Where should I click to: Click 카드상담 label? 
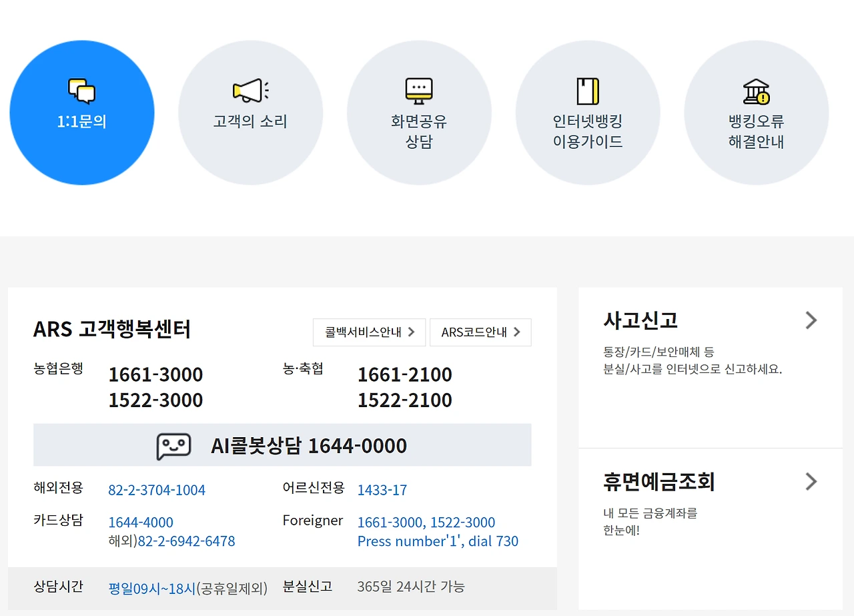click(x=58, y=520)
